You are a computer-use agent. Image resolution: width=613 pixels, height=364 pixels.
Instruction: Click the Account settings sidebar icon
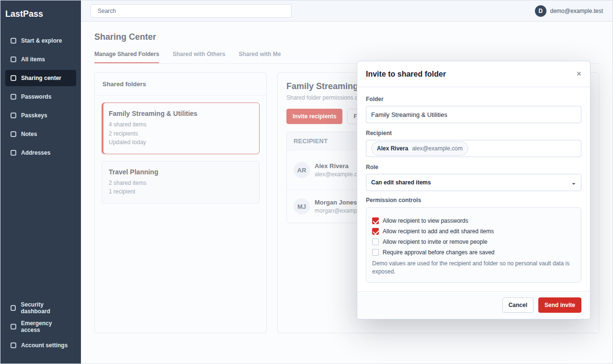click(13, 345)
